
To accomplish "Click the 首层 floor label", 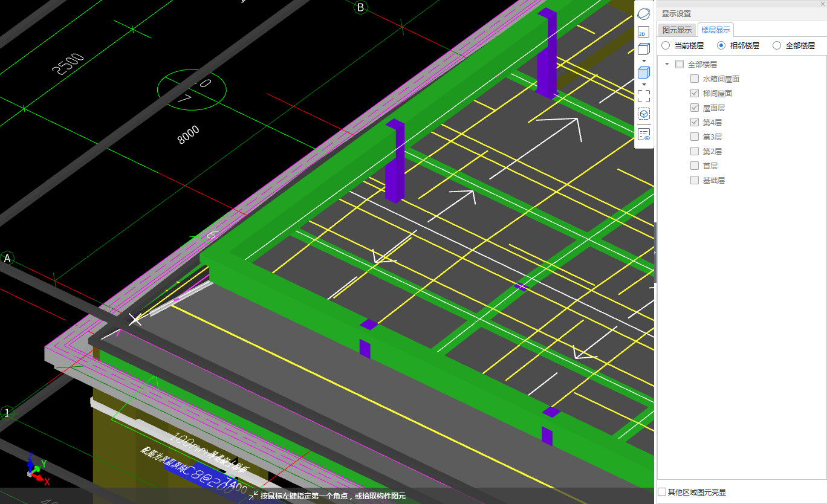I will tap(710, 166).
